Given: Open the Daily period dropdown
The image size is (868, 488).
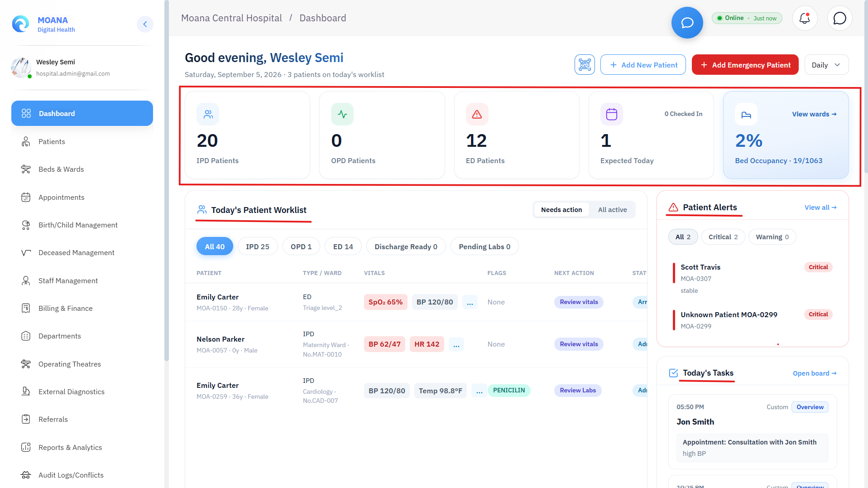Looking at the screenshot, I should [x=826, y=65].
